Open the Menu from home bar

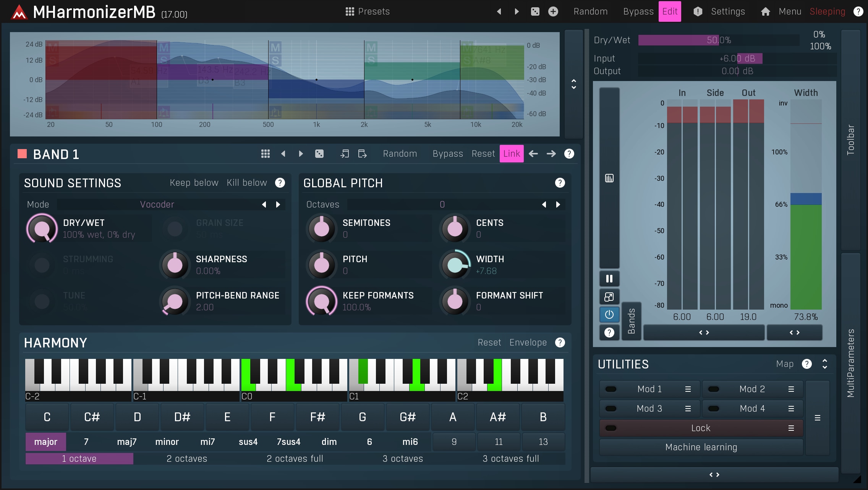[x=789, y=11]
